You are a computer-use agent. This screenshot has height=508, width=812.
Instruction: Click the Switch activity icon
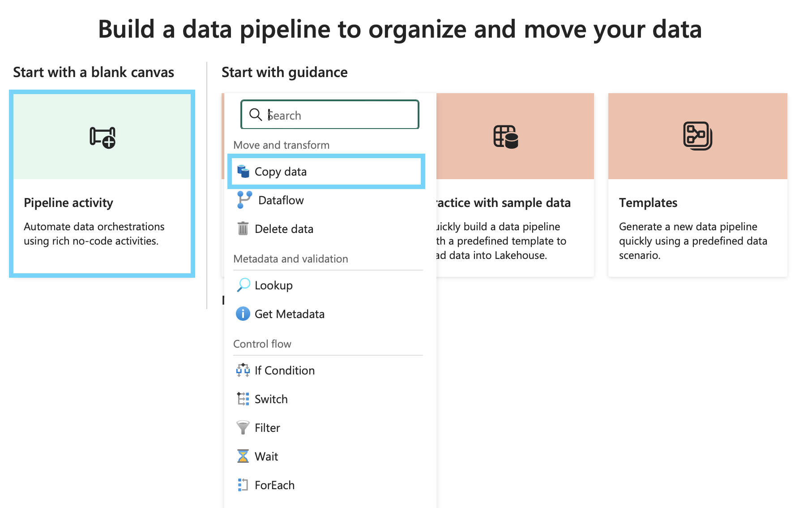pos(243,399)
